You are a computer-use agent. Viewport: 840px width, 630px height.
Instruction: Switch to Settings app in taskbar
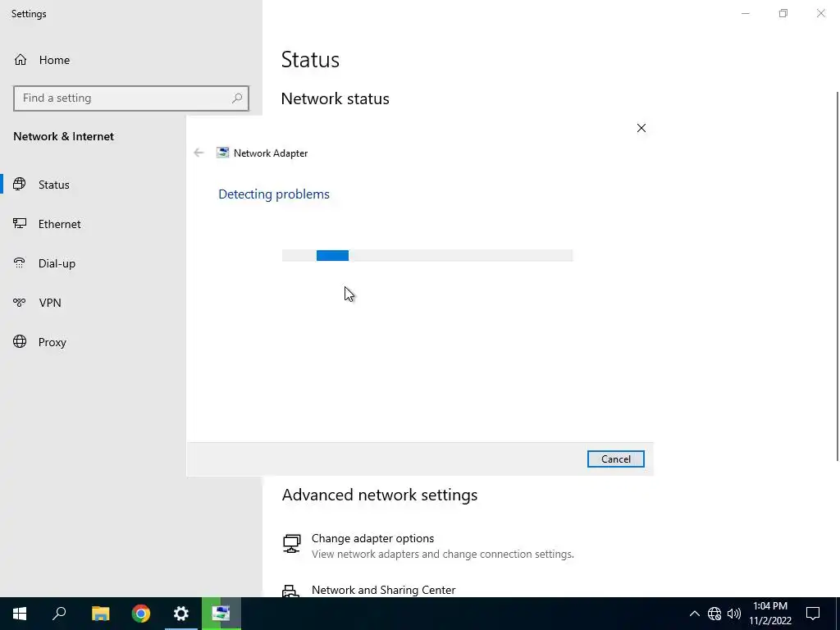pyautogui.click(x=181, y=614)
